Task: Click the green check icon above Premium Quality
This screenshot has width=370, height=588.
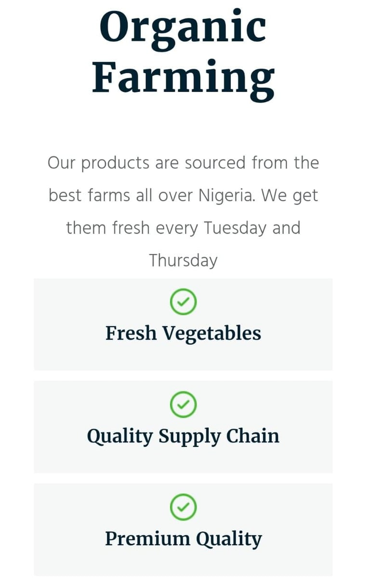Action: (x=183, y=507)
